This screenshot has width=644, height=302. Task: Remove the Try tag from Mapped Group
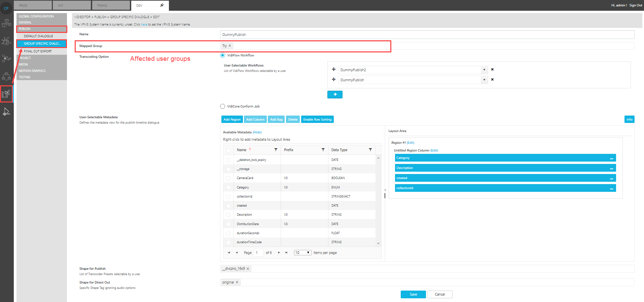[x=230, y=46]
